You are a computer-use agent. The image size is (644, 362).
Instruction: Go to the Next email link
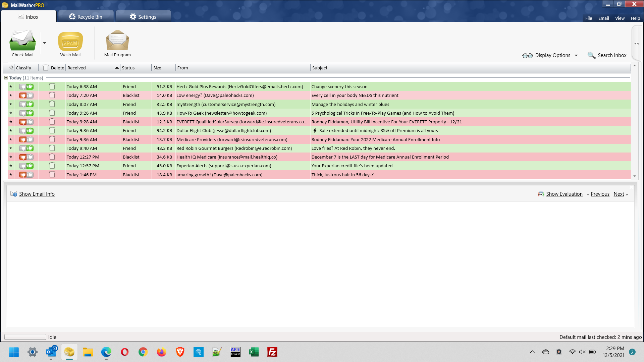[619, 194]
